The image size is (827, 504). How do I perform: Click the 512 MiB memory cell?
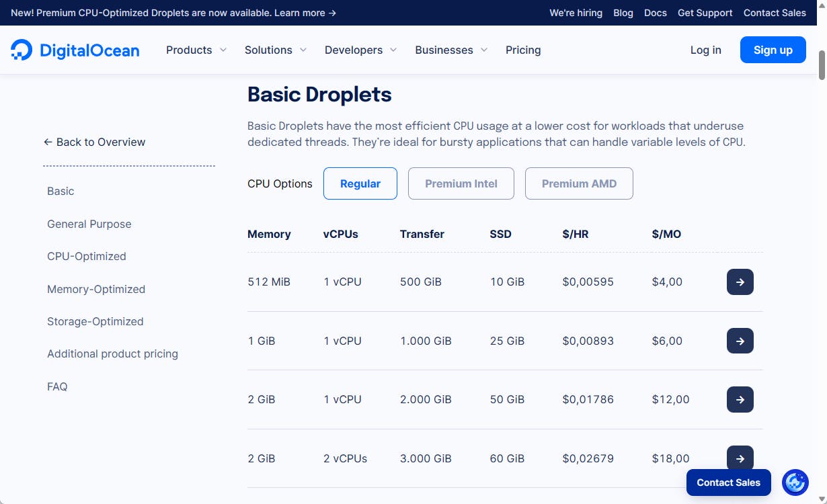pos(269,282)
